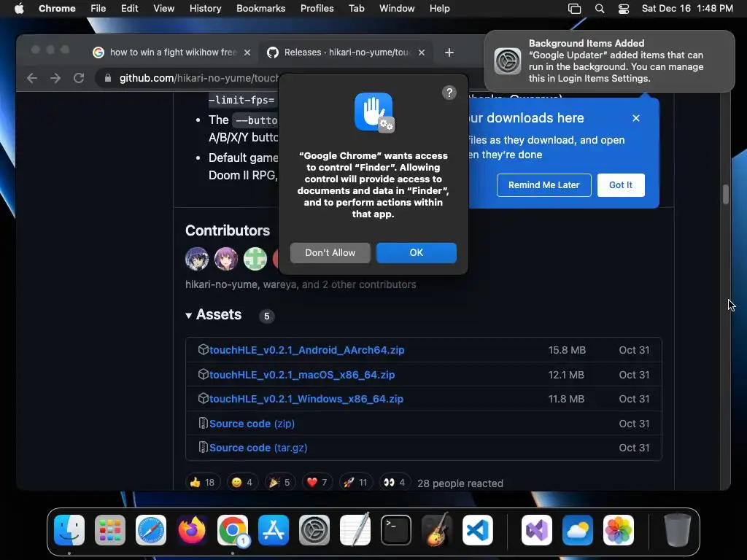Screen dimensions: 747x560
Task: Download touchHLE_v0.2.1_Android_AArch64.zip
Action: pyautogui.click(x=307, y=350)
